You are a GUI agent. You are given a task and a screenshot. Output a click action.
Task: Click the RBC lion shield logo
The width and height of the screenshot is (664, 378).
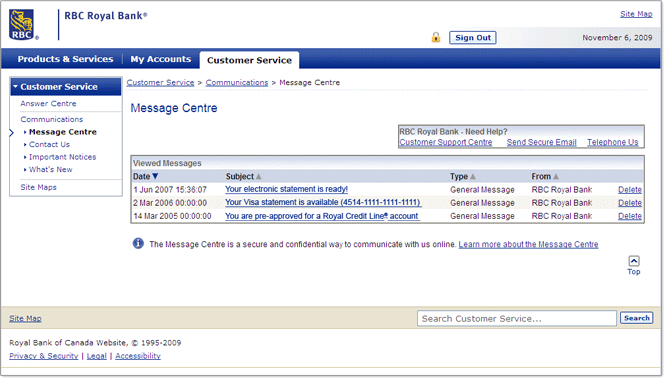[x=22, y=25]
